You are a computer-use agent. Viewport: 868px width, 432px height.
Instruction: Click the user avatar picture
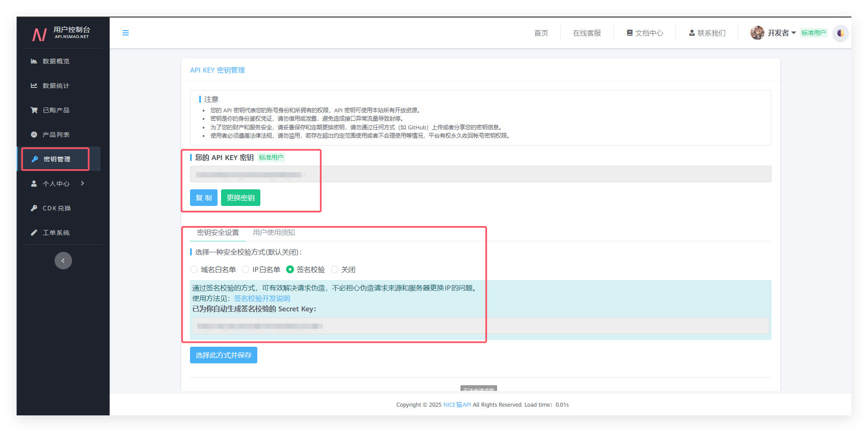point(757,33)
